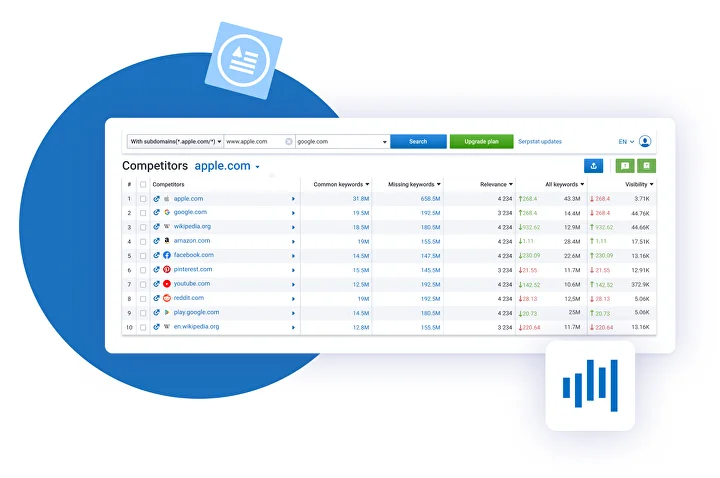Check the youtube.com row checkbox

point(143,285)
